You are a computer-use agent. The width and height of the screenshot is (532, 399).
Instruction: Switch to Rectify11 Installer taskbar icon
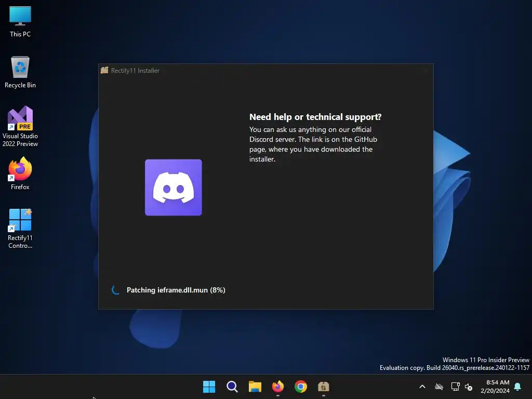(323, 387)
